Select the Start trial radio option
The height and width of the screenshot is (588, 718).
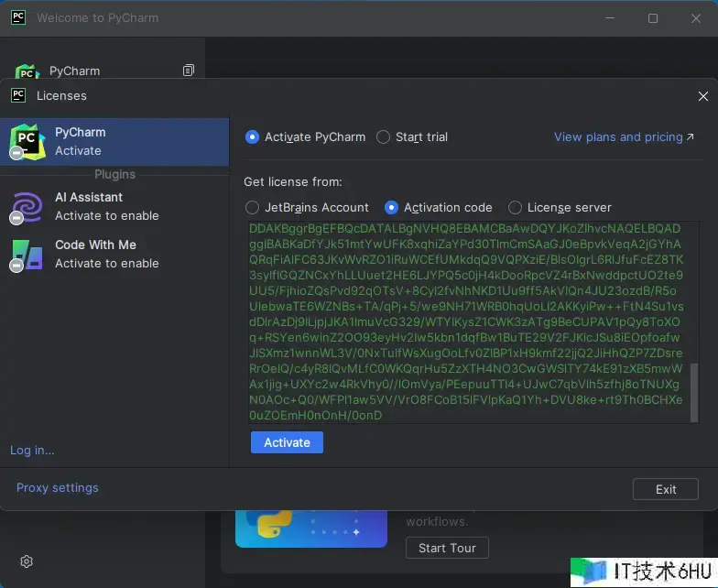[x=384, y=137]
